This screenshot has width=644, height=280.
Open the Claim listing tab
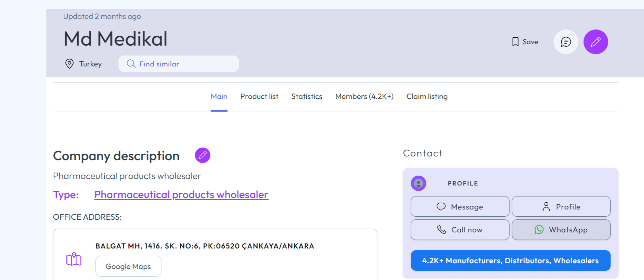(x=427, y=96)
